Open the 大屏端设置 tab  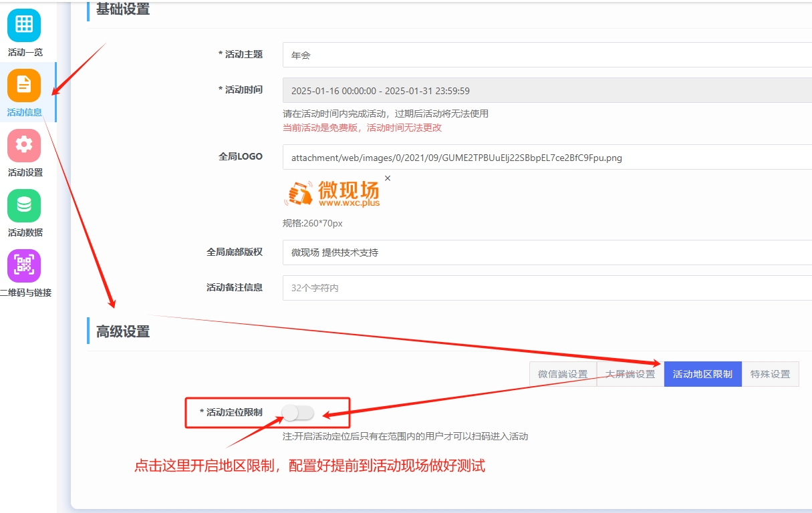click(x=630, y=373)
